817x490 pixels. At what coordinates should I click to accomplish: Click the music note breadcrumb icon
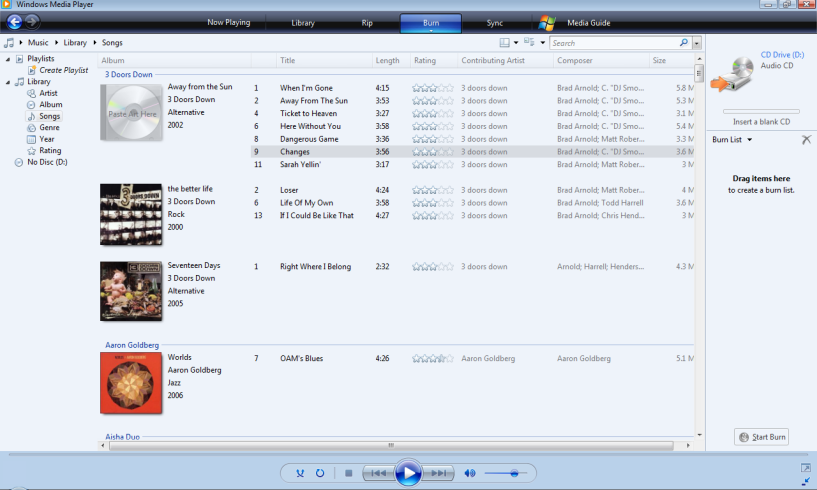point(9,43)
